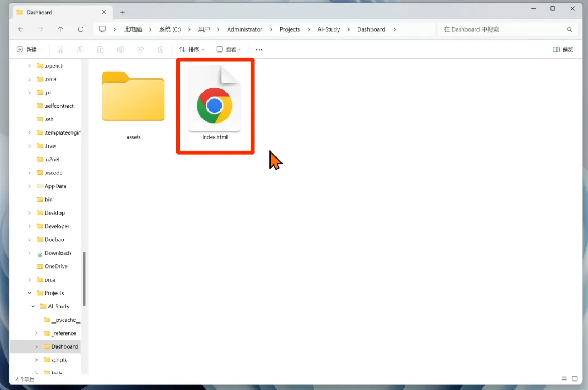Expand the scripts tree node
588x390 pixels.
tap(36, 359)
